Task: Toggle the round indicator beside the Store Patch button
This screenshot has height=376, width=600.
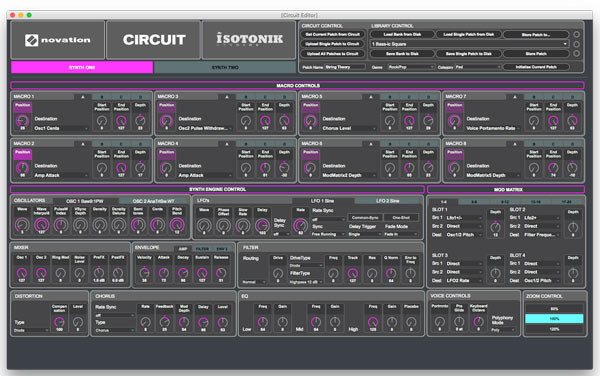Action: point(576,54)
